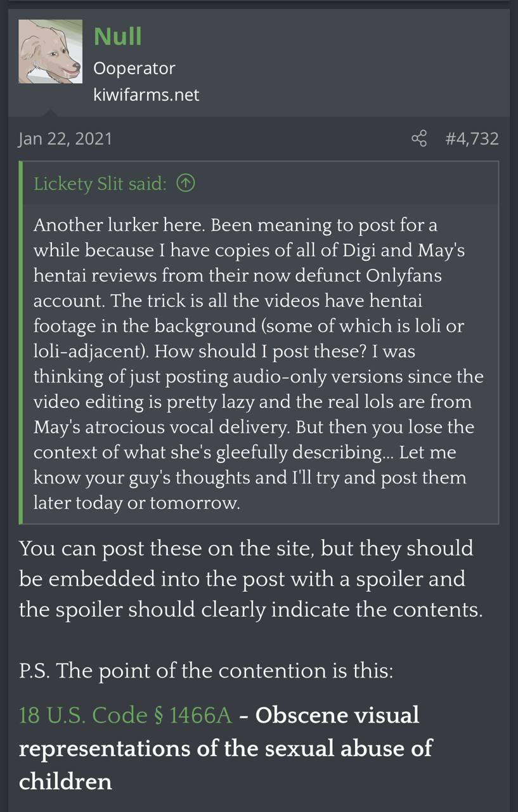Open permalink for post #4,732
The height and width of the screenshot is (812, 518).
click(x=472, y=138)
